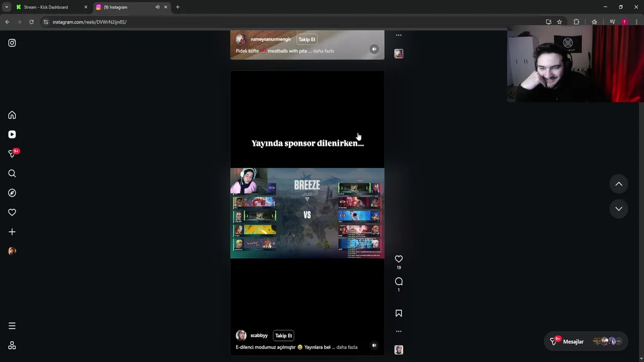
Task: Install app icon in address bar
Action: (x=548, y=22)
